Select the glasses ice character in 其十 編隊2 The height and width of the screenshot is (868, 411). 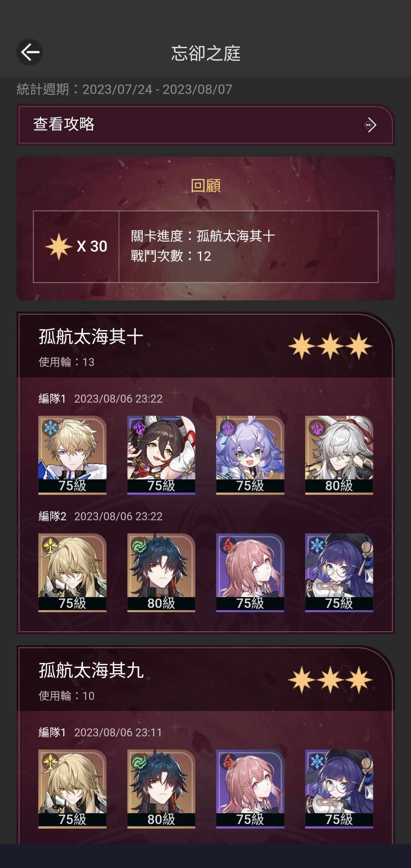pyautogui.click(x=339, y=572)
